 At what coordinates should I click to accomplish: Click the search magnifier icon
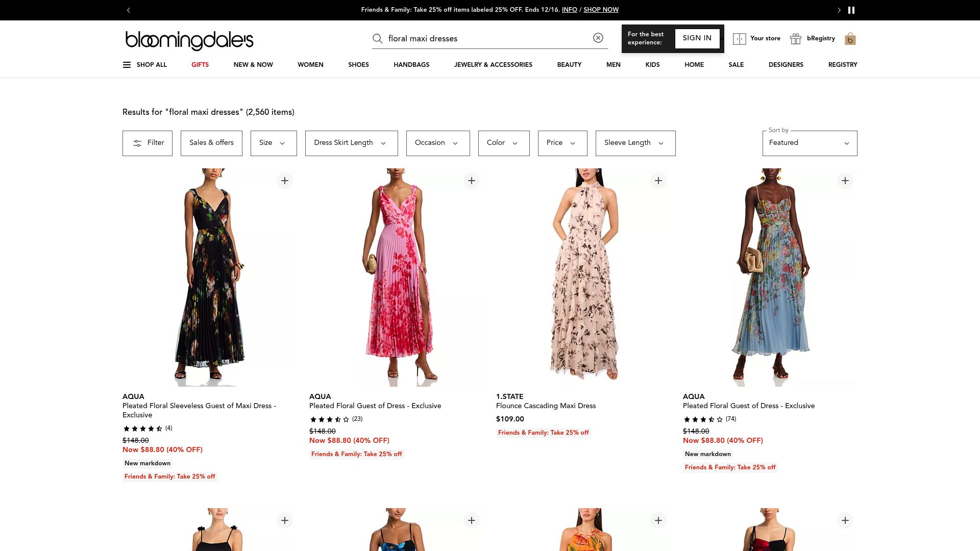point(377,39)
